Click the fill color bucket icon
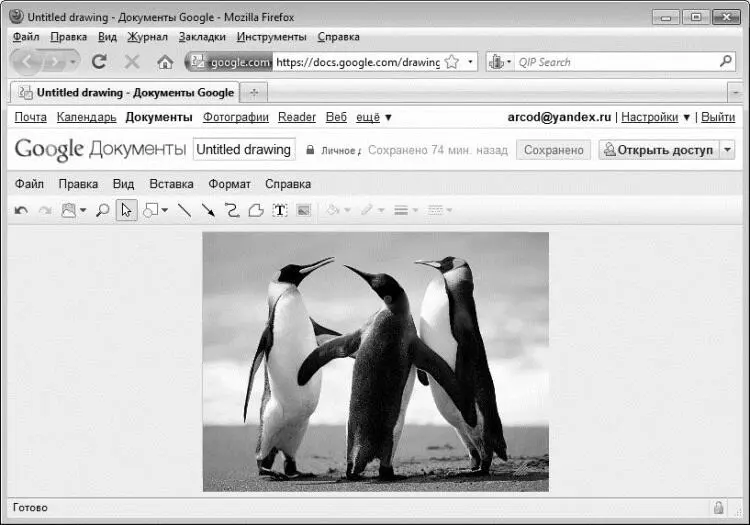Image resolution: width=750 pixels, height=525 pixels. tap(333, 210)
